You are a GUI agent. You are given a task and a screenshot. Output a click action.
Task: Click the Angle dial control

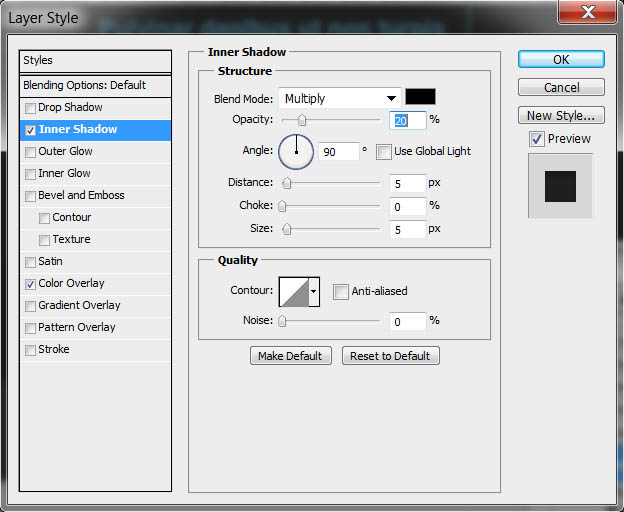(296, 152)
